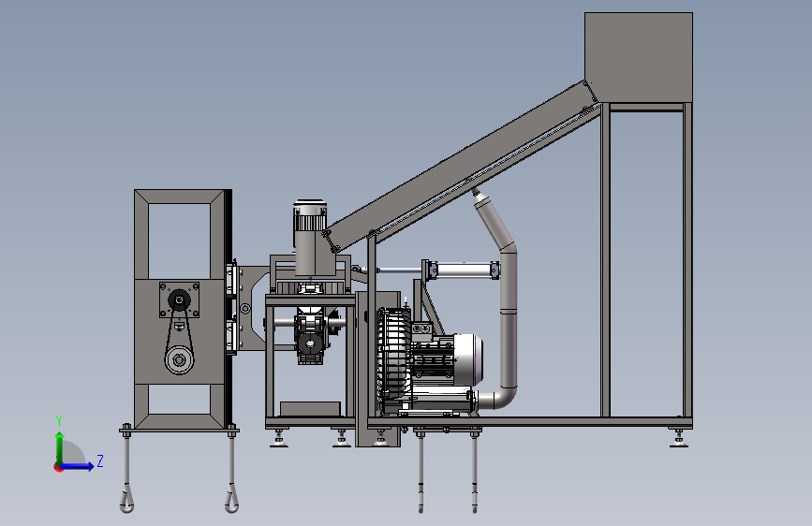This screenshot has width=812, height=526.
Task: Click the 'Y' label on the orientation triad
Action: pyautogui.click(x=59, y=421)
